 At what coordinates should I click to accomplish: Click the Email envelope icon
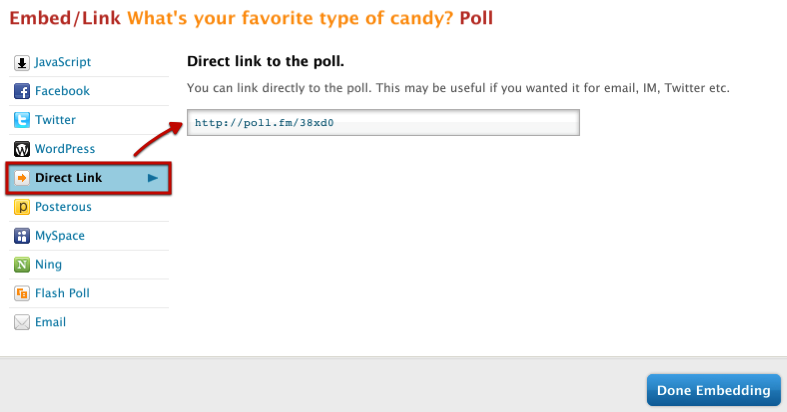pyautogui.click(x=21, y=323)
